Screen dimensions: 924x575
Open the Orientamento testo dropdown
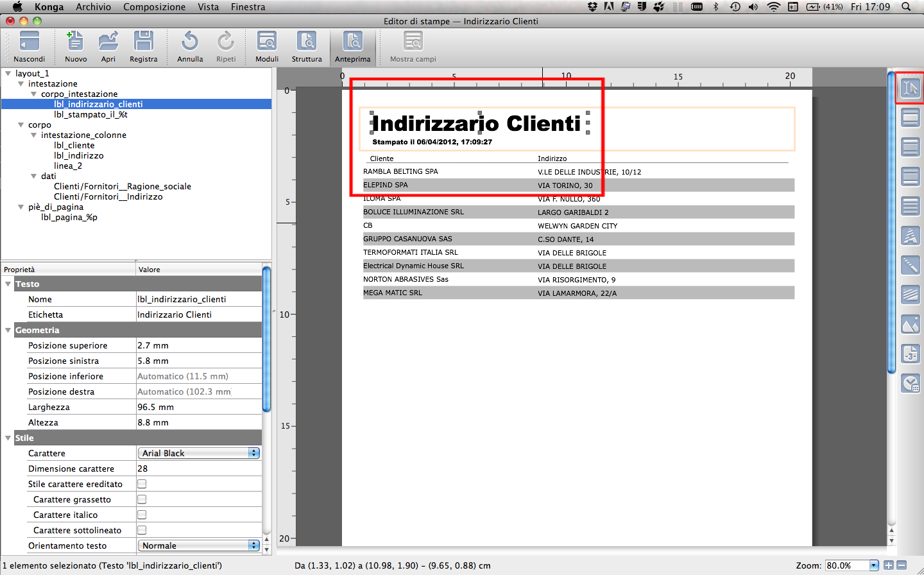[199, 545]
